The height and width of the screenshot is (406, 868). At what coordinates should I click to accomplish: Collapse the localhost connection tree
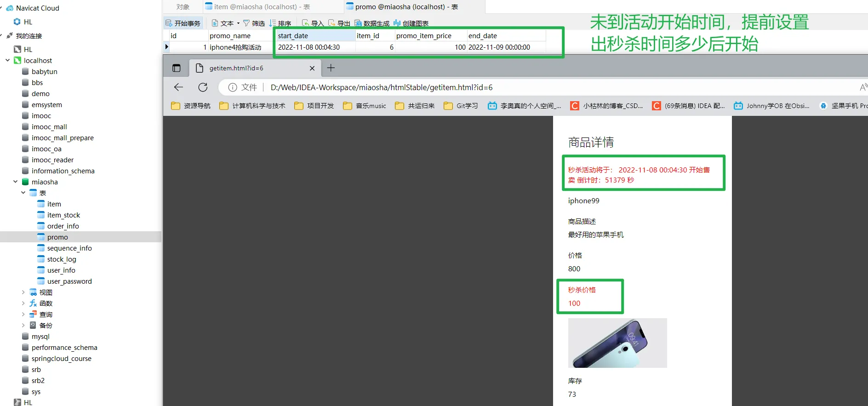tap(8, 61)
